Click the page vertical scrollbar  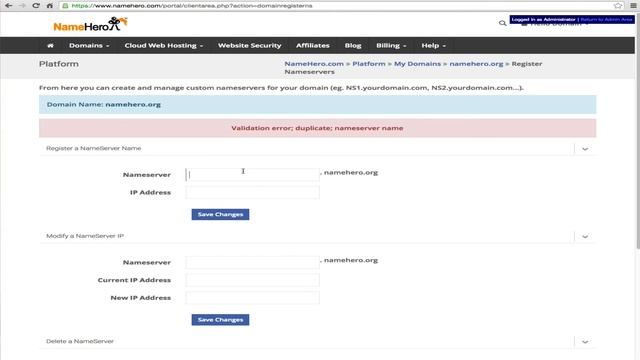coord(638,131)
